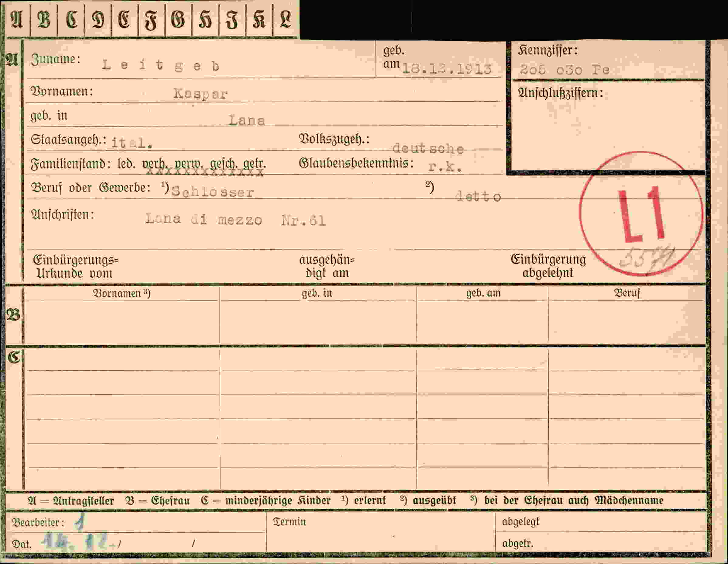Screen dimensions: 728x564
Task: Click the typed word "detto"
Action: click(478, 196)
